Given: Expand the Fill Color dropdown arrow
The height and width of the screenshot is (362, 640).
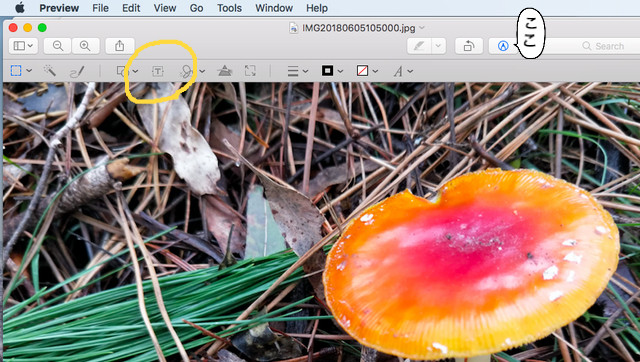Looking at the screenshot, I should (x=376, y=71).
